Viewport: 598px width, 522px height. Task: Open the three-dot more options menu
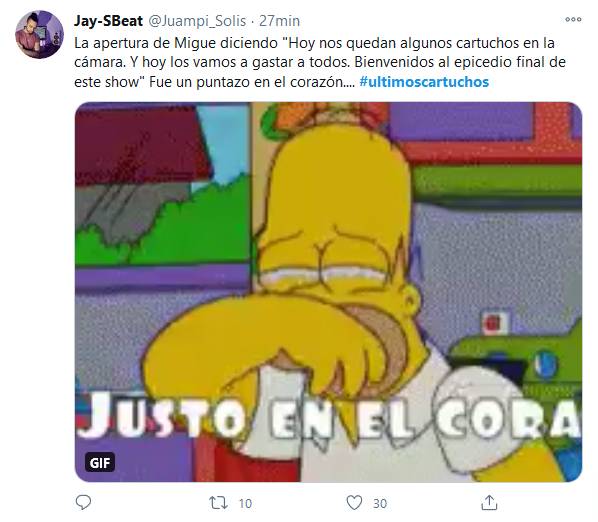point(573,19)
